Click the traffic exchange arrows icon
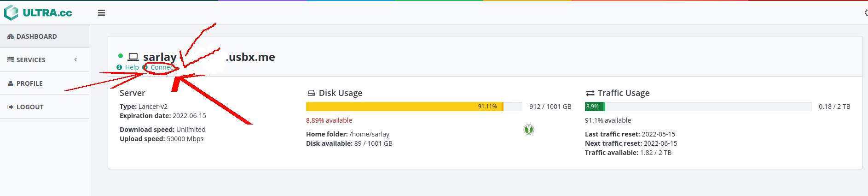The image size is (868, 196). pos(590,93)
